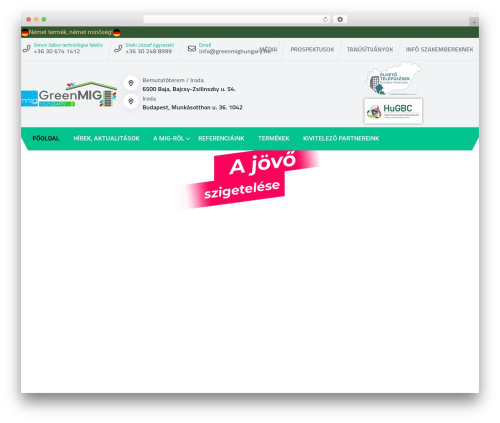Open TERMÉKEK menu item

coord(274,138)
